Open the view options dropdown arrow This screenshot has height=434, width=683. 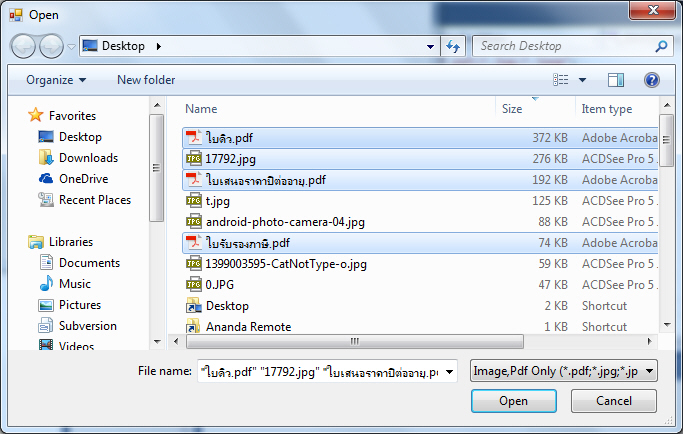(x=582, y=80)
